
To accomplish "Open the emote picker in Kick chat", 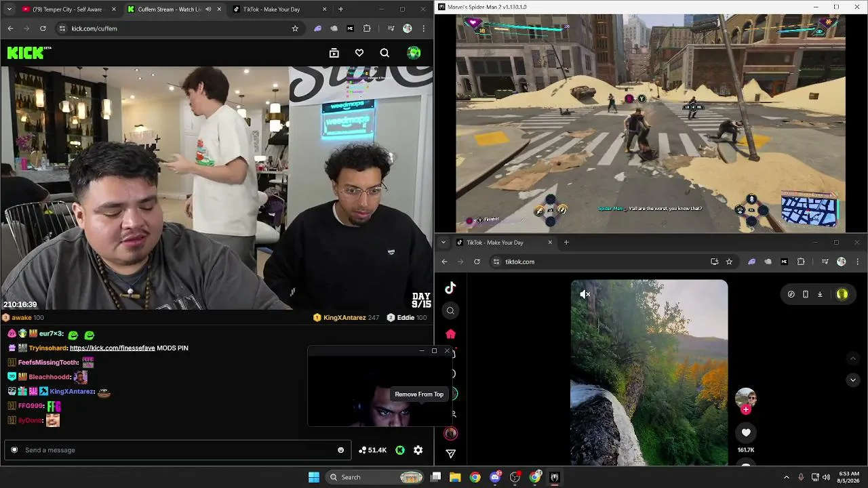I will coord(340,450).
